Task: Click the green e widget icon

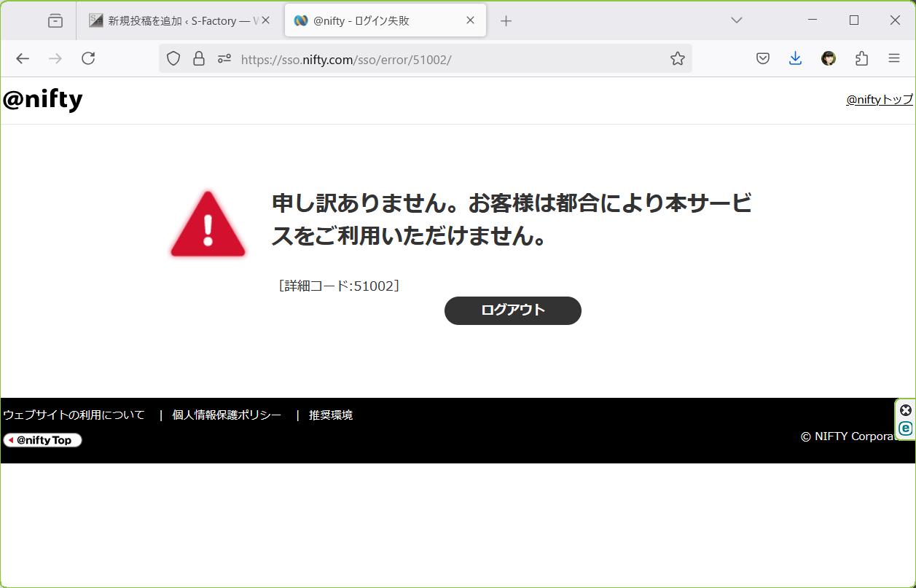Action: point(906,428)
